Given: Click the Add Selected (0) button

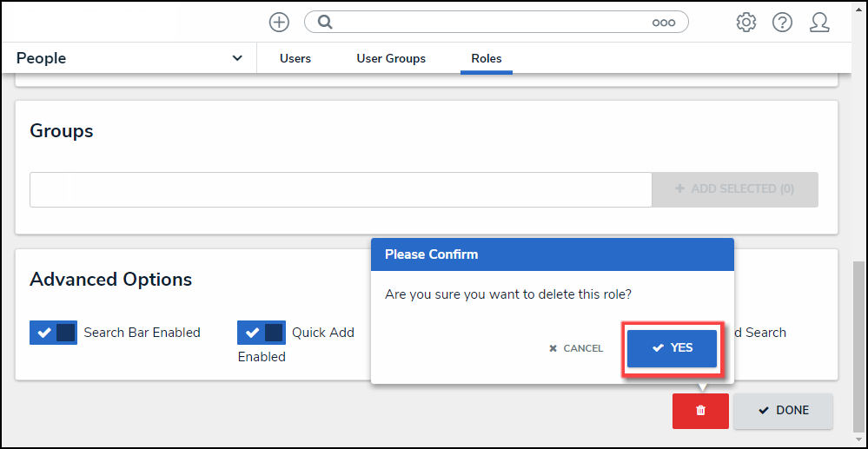Looking at the screenshot, I should (x=735, y=189).
